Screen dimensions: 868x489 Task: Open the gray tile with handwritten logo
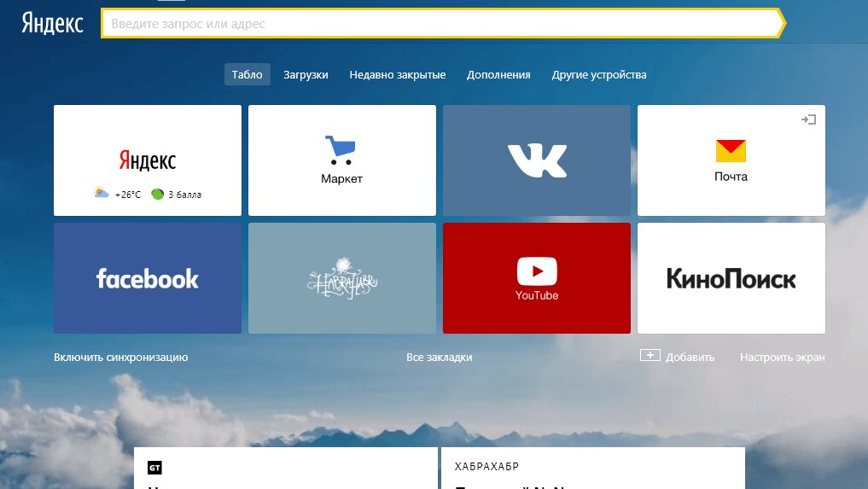point(342,278)
